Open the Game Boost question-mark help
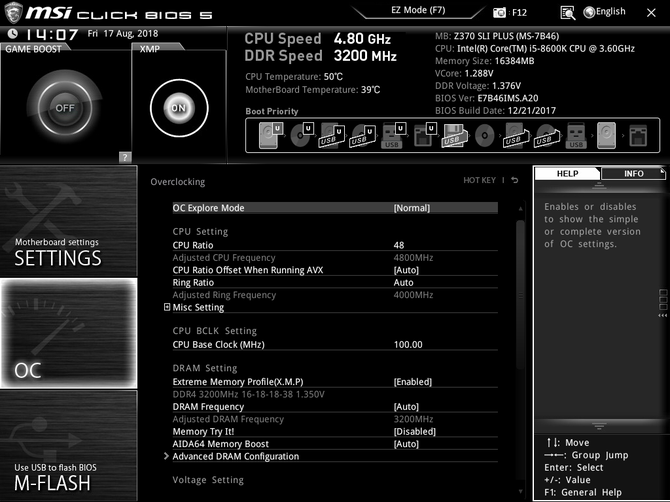 click(125, 157)
